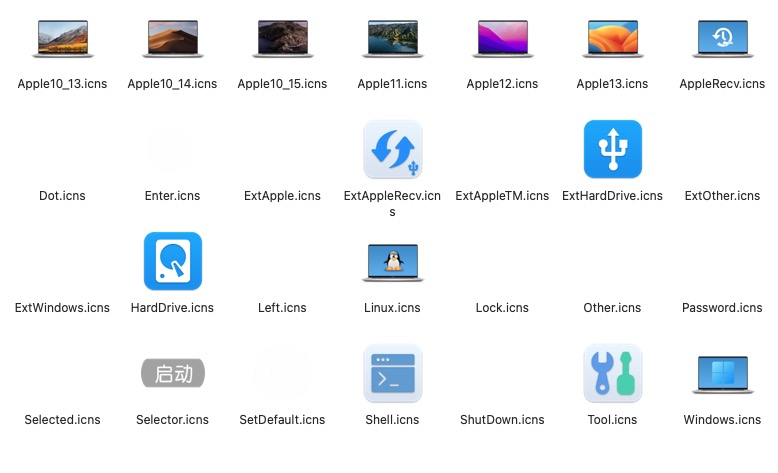
Task: Click the ExtAppleRecv.icns blue arrows icon
Action: 392,149
